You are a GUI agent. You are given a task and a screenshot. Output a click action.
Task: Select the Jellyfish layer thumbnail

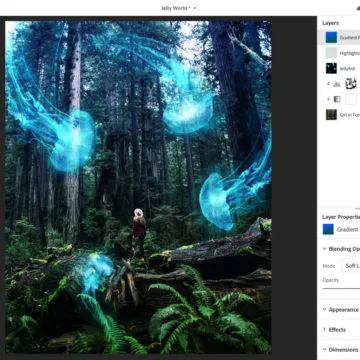coord(331,68)
